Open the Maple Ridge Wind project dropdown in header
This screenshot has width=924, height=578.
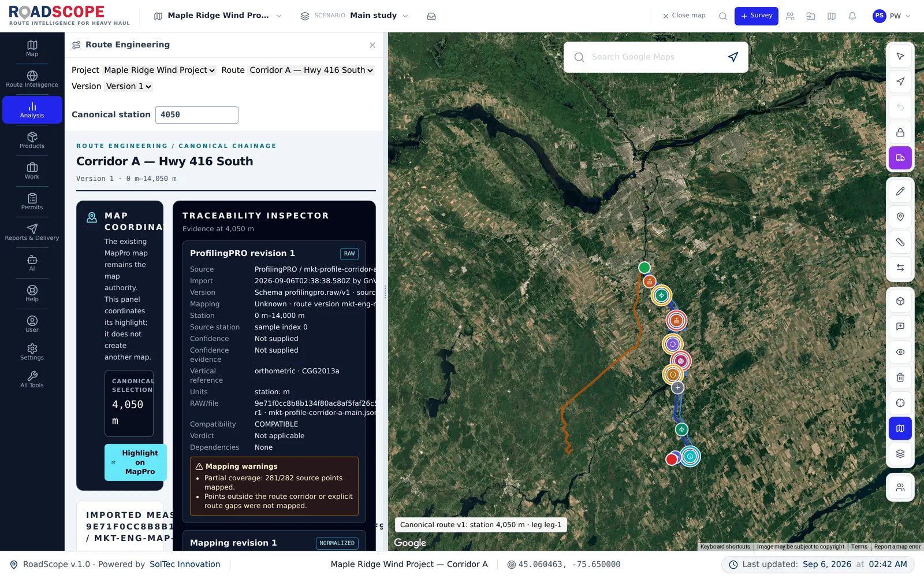[218, 16]
